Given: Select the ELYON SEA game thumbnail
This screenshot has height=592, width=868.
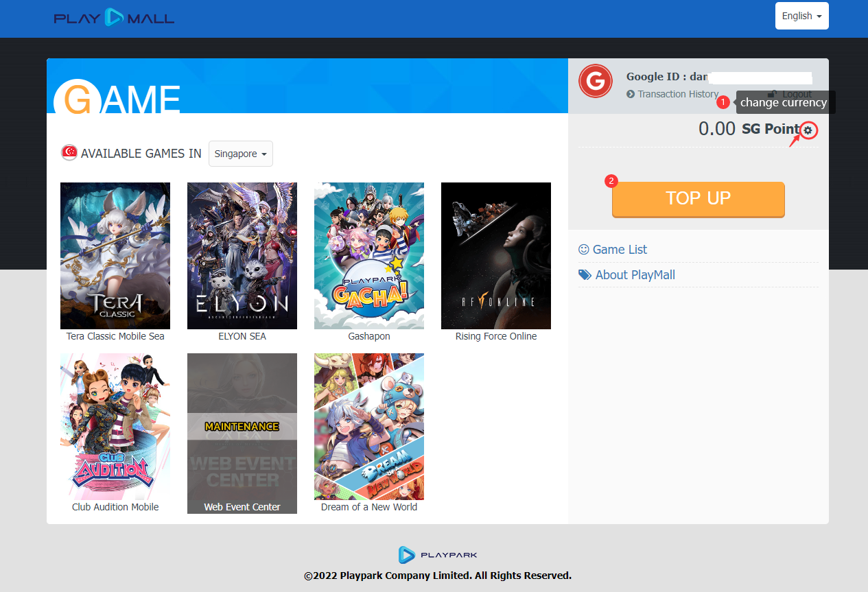Looking at the screenshot, I should pos(242,256).
